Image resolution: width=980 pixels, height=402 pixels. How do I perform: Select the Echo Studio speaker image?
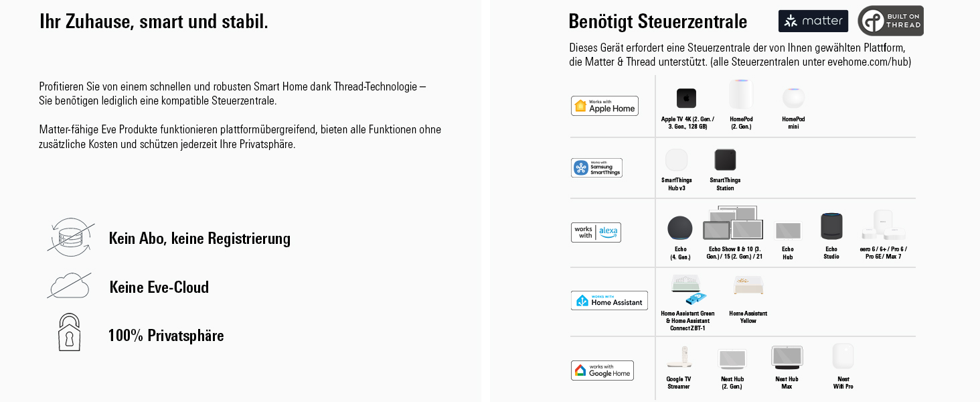click(831, 227)
